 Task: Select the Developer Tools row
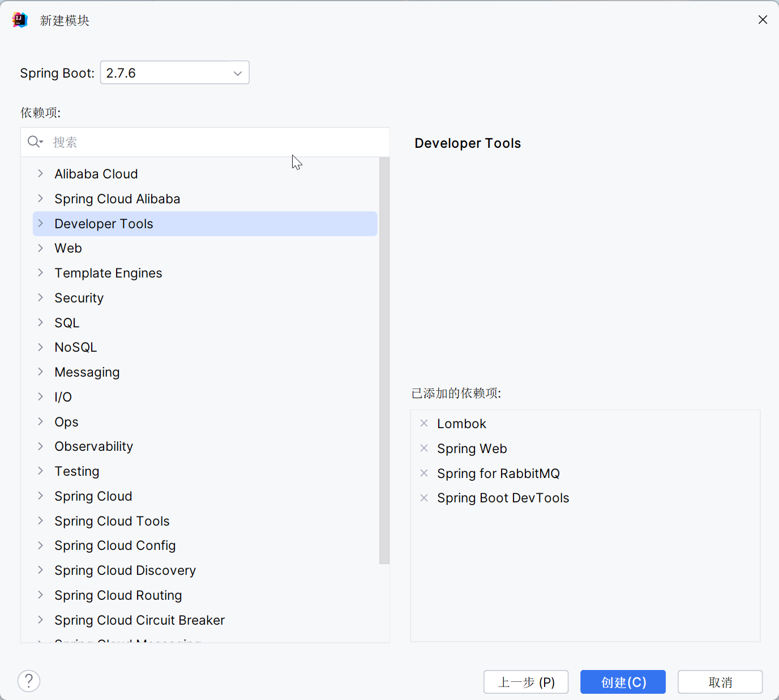pyautogui.click(x=205, y=224)
